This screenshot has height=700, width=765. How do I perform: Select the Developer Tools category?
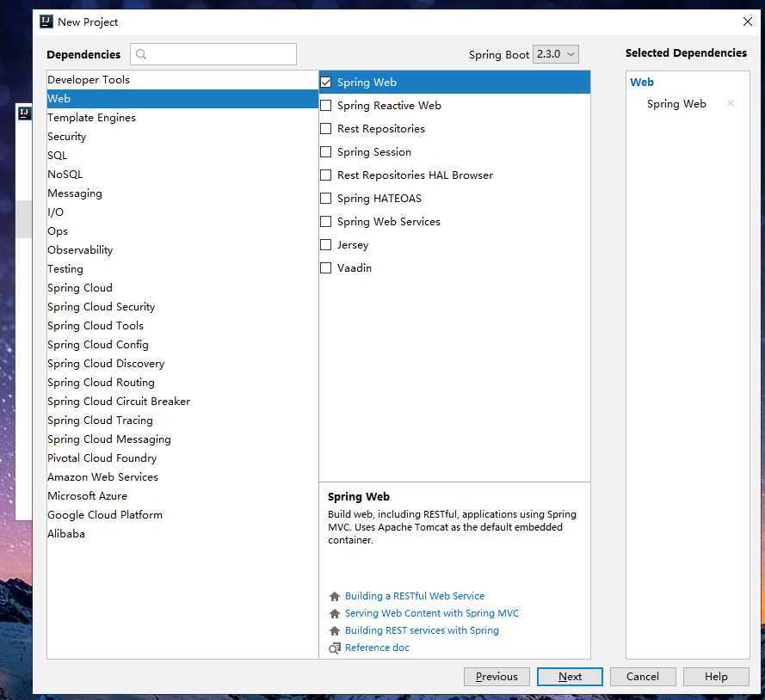point(182,79)
